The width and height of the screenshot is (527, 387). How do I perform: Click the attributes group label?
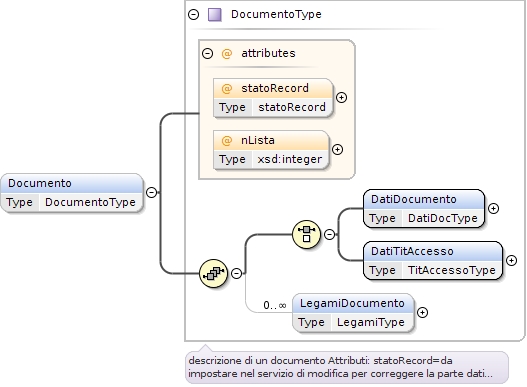coord(268,53)
